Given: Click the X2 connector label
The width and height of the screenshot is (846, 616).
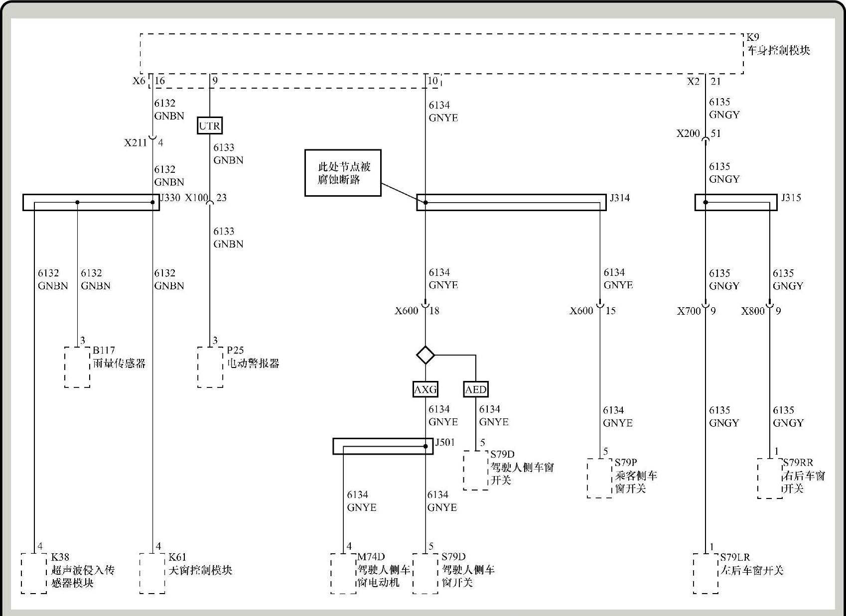Looking at the screenshot, I should pyautogui.click(x=694, y=81).
